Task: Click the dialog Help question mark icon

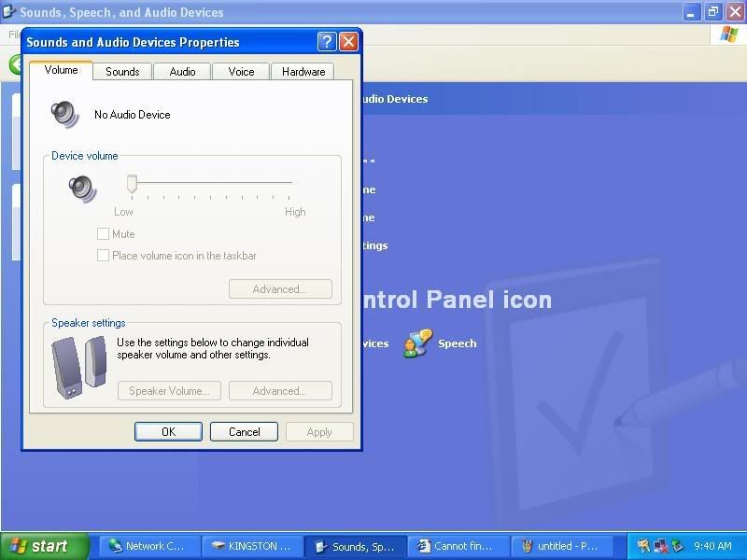Action: (x=327, y=42)
